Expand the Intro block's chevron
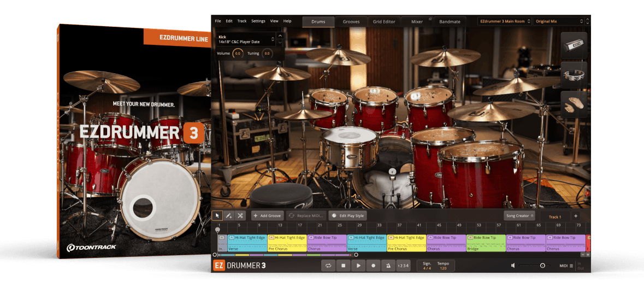This screenshot has height=293, width=644. pyautogui.click(x=221, y=238)
